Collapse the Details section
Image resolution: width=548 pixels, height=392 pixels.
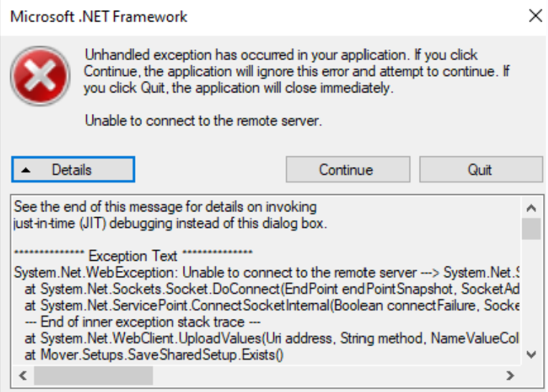(73, 170)
